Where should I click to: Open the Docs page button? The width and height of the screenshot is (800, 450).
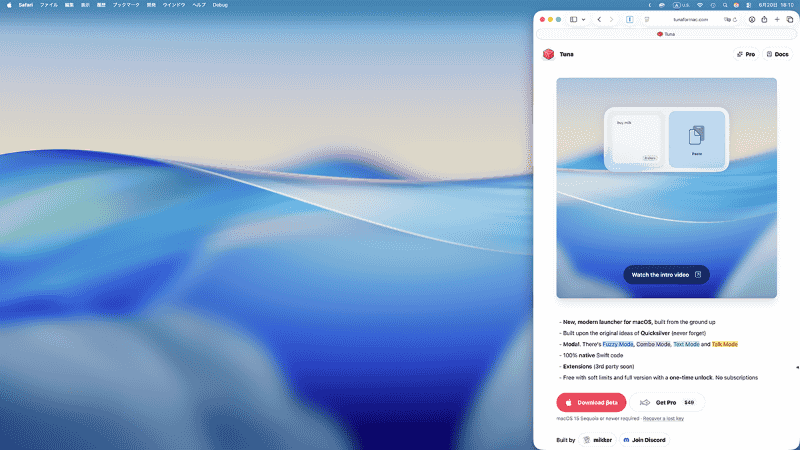pyautogui.click(x=777, y=54)
